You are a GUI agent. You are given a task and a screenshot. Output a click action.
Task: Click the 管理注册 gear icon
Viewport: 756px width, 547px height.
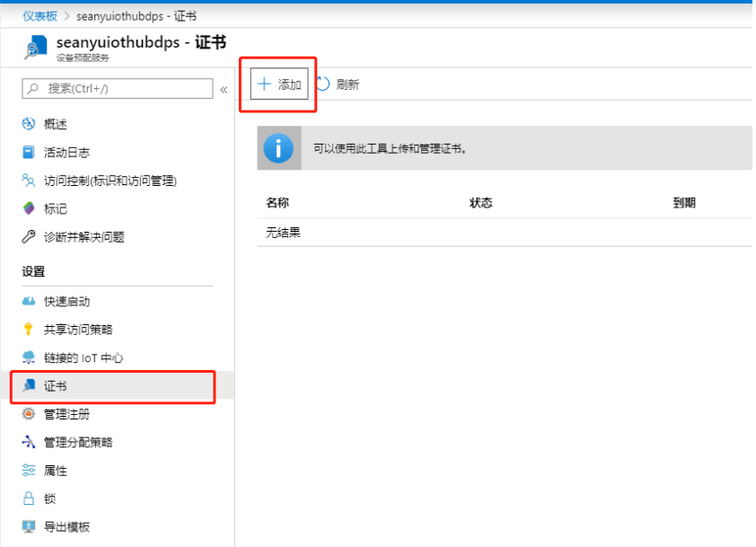click(x=29, y=414)
